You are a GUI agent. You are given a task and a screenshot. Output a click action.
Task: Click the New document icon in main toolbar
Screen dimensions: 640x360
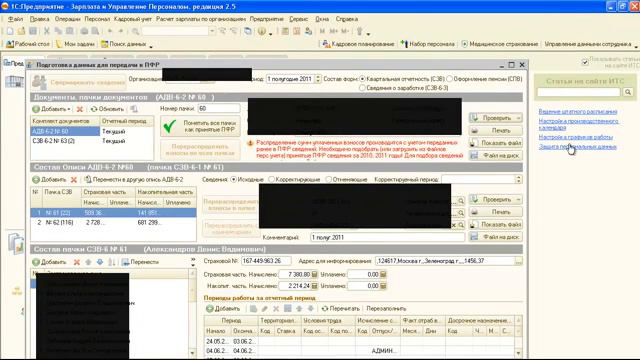pos(10,31)
